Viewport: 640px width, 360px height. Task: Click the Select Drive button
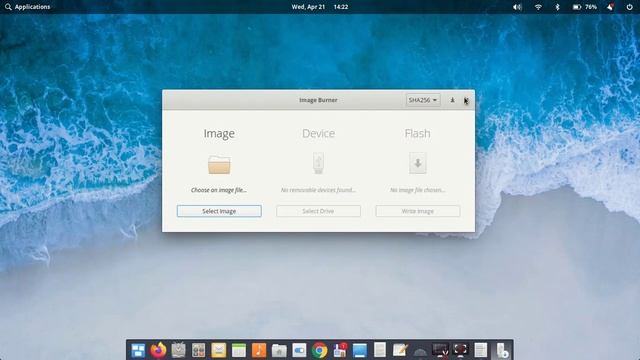click(318, 211)
